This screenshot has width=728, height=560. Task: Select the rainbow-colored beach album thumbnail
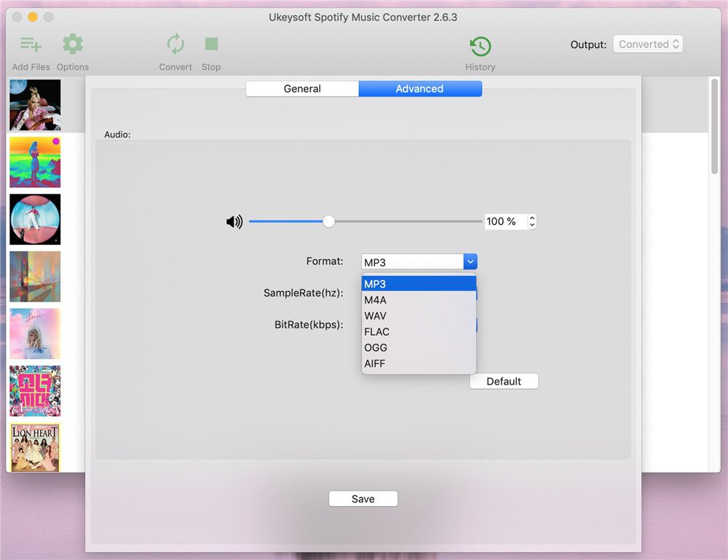click(35, 162)
